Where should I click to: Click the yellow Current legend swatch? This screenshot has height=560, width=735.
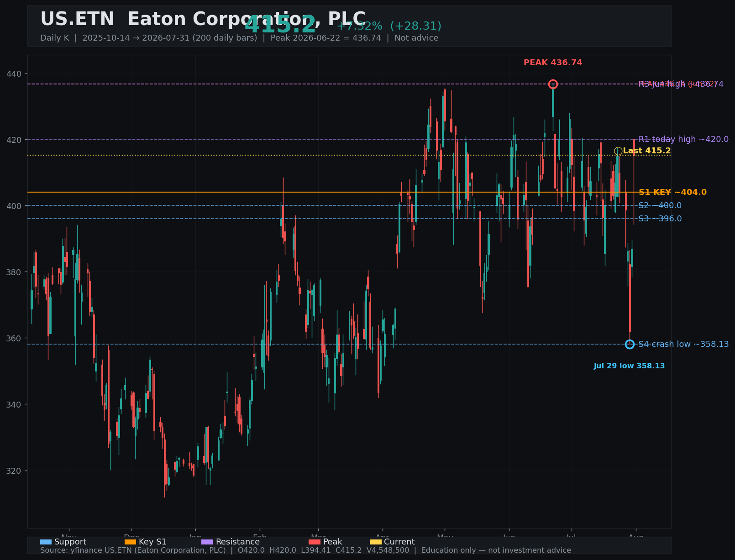click(375, 542)
